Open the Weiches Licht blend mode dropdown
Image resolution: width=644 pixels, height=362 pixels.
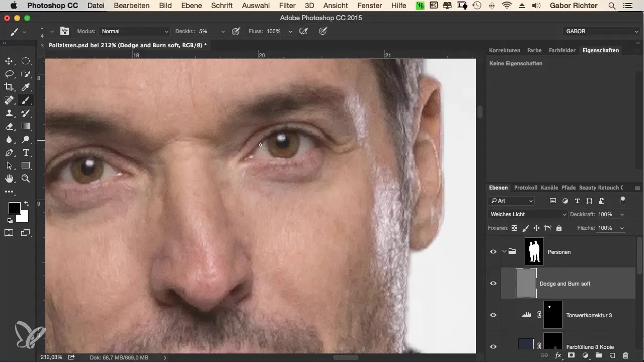pos(527,214)
